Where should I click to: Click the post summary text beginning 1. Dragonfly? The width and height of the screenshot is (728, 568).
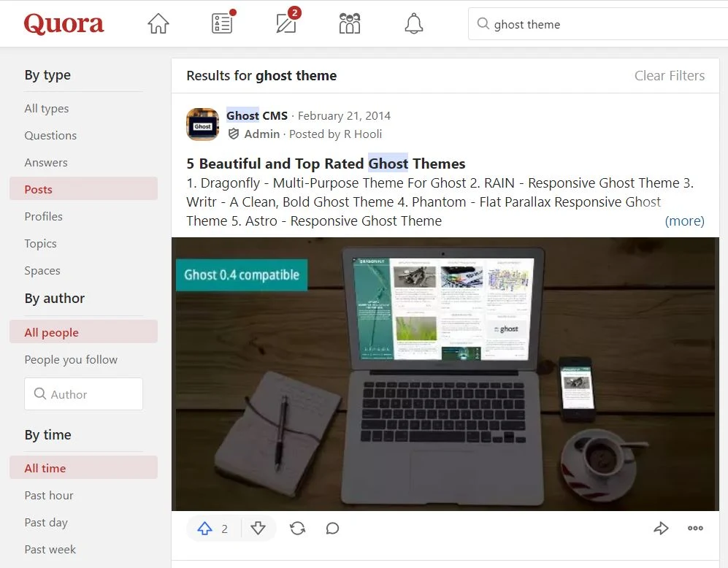(440, 202)
